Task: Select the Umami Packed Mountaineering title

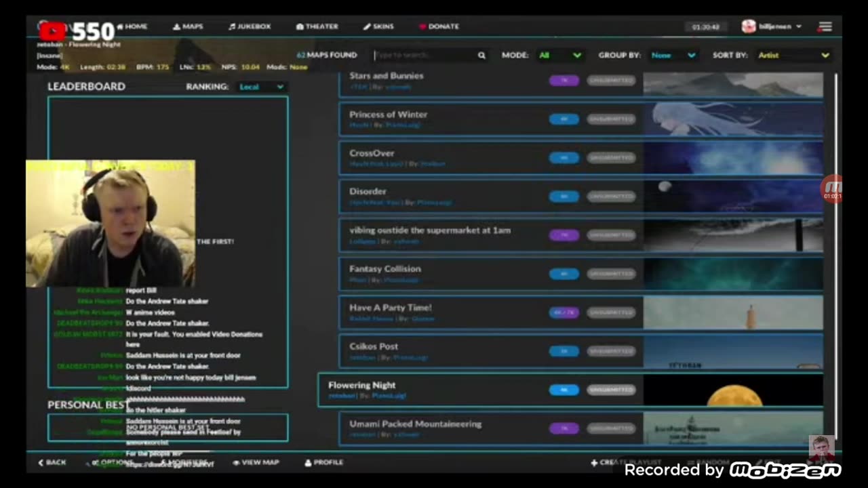Action: point(415,424)
